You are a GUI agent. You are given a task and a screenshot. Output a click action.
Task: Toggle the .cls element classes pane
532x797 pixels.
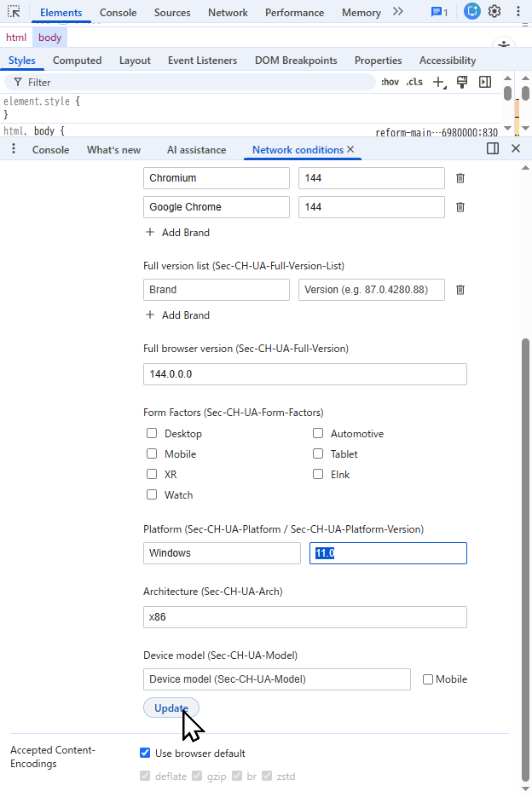click(x=414, y=82)
